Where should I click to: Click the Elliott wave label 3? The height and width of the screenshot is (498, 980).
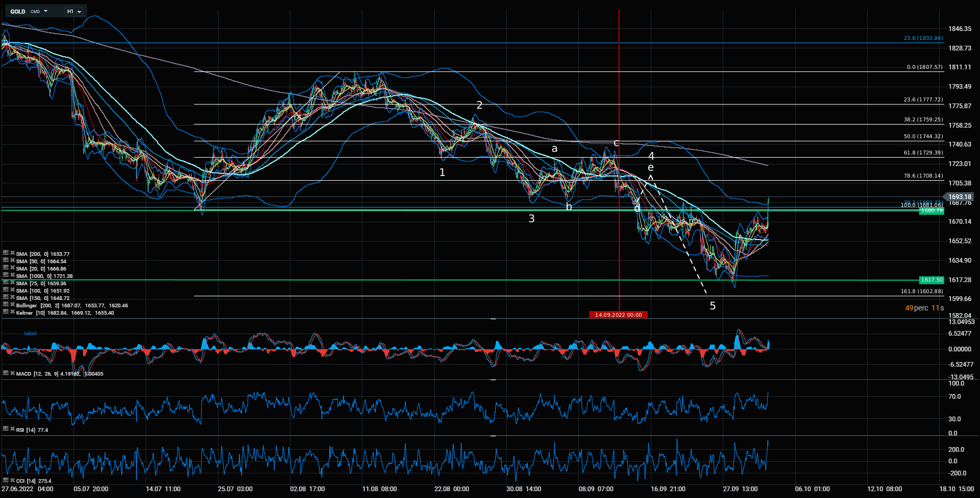[x=531, y=219]
